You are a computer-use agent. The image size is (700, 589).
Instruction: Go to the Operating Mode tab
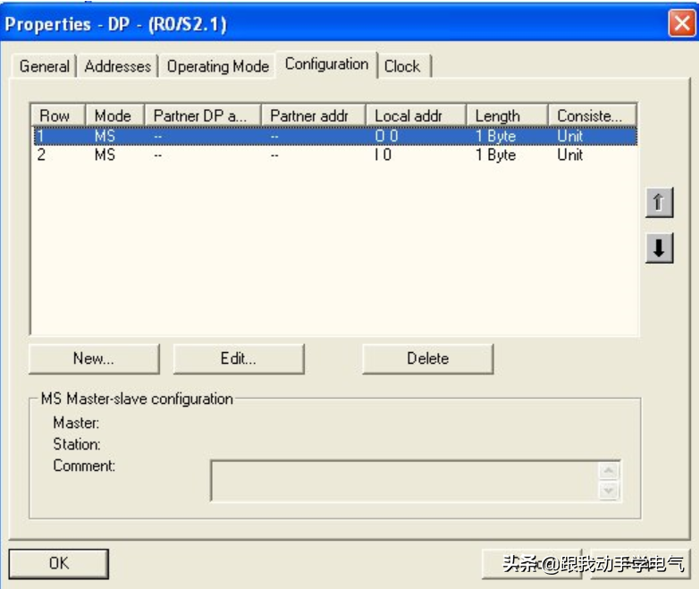[x=217, y=66]
